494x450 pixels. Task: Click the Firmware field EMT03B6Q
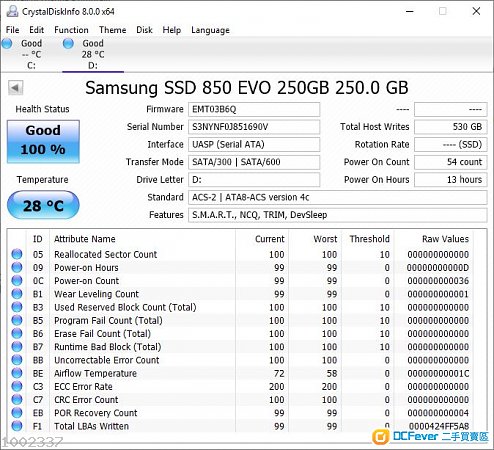pos(254,109)
